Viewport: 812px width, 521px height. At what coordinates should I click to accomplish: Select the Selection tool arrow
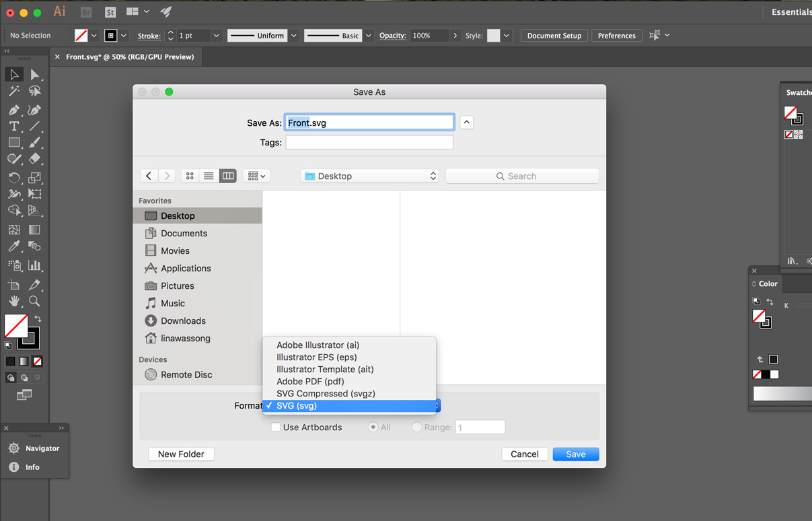point(14,75)
